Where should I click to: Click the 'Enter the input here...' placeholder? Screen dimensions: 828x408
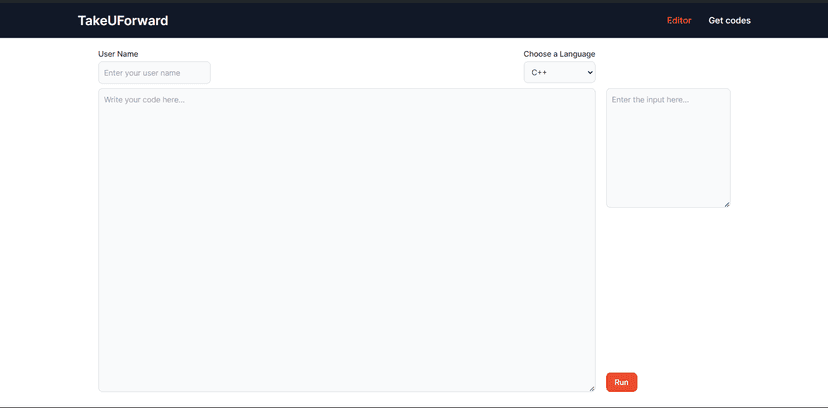650,99
